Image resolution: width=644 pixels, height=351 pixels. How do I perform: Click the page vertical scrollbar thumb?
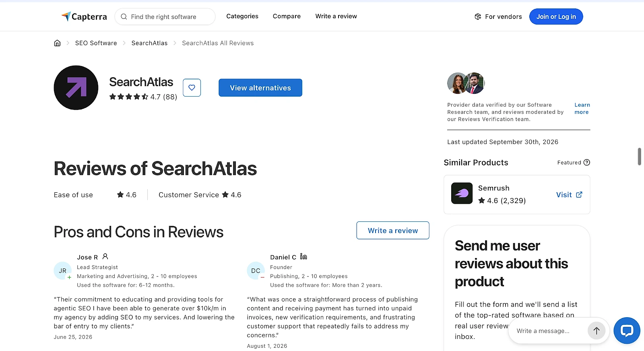pyautogui.click(x=639, y=157)
